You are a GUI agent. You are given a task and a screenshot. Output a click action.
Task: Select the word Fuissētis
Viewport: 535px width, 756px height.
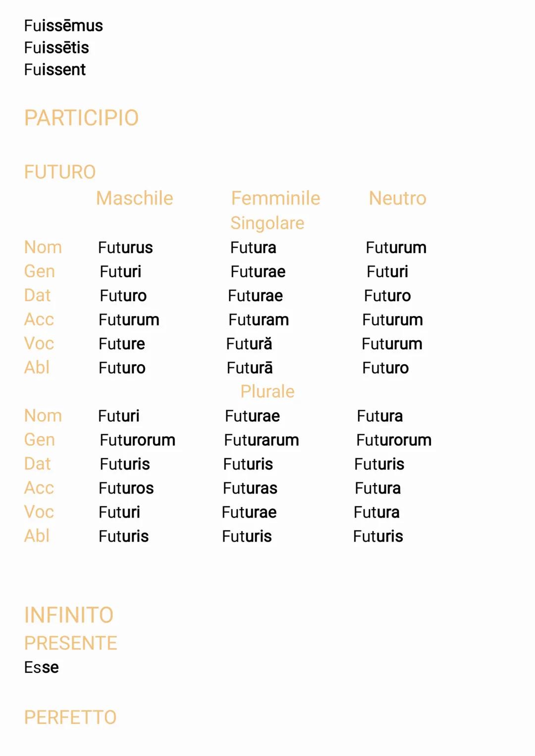point(56,48)
